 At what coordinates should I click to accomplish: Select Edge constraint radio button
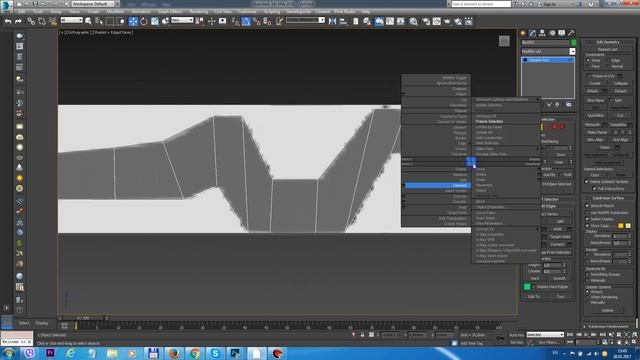coord(608,60)
